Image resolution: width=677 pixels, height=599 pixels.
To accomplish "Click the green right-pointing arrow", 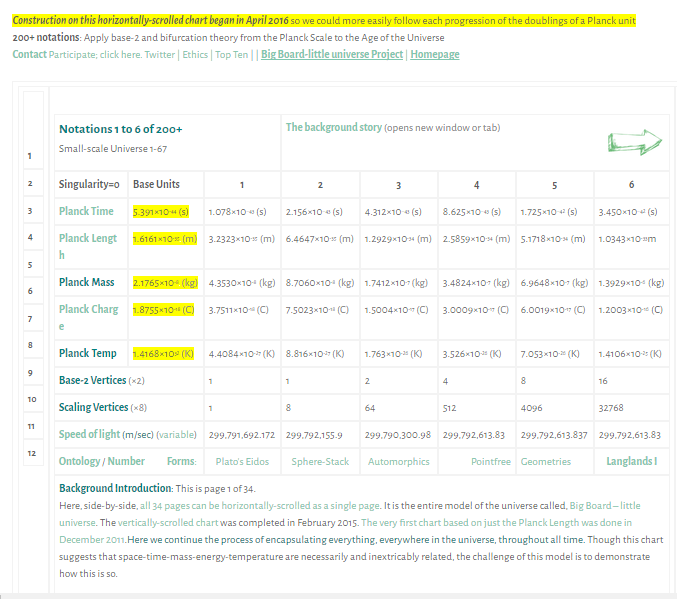I will tap(635, 143).
